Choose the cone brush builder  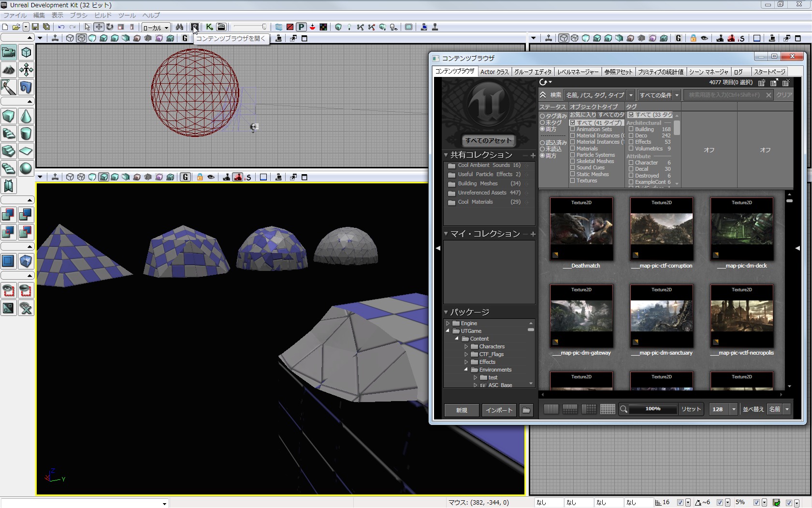26,117
